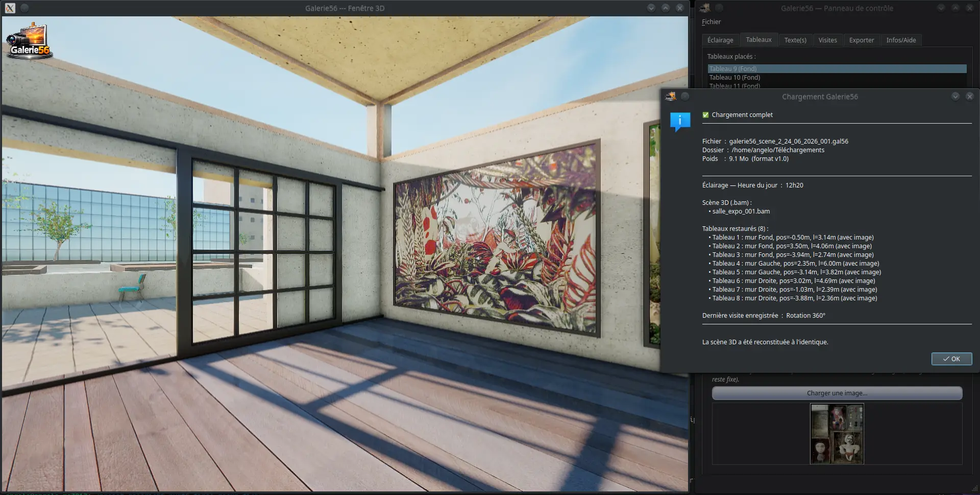Minimize the Chargement Galerie56 dialog
This screenshot has height=495, width=980.
[x=955, y=96]
